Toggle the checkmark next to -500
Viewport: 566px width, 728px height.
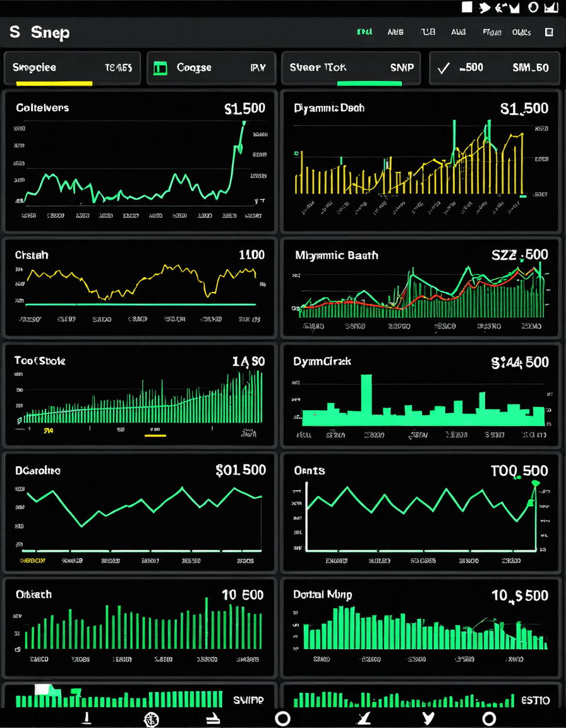[443, 68]
